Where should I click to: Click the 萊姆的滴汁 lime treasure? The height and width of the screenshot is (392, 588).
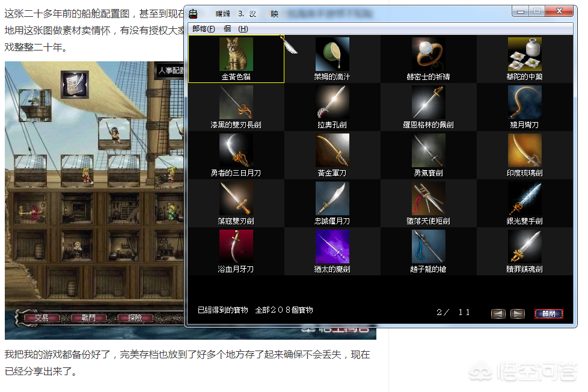click(x=332, y=55)
